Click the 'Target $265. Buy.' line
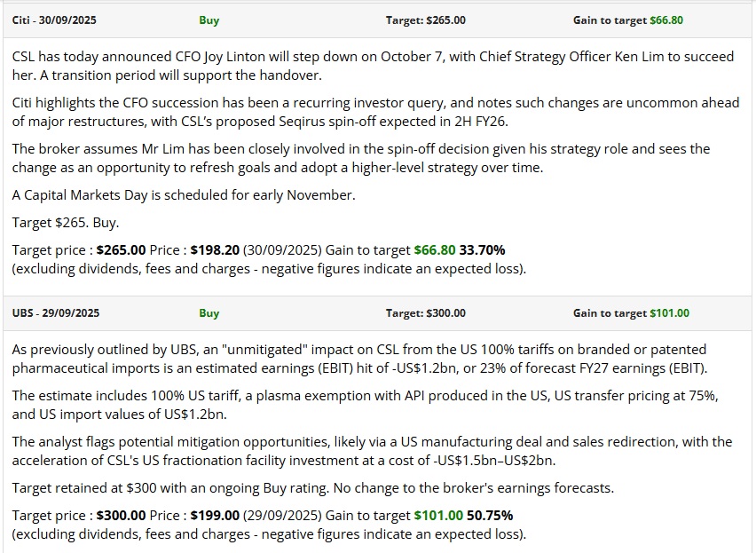This screenshot has height=553, width=756. pyautogui.click(x=66, y=222)
